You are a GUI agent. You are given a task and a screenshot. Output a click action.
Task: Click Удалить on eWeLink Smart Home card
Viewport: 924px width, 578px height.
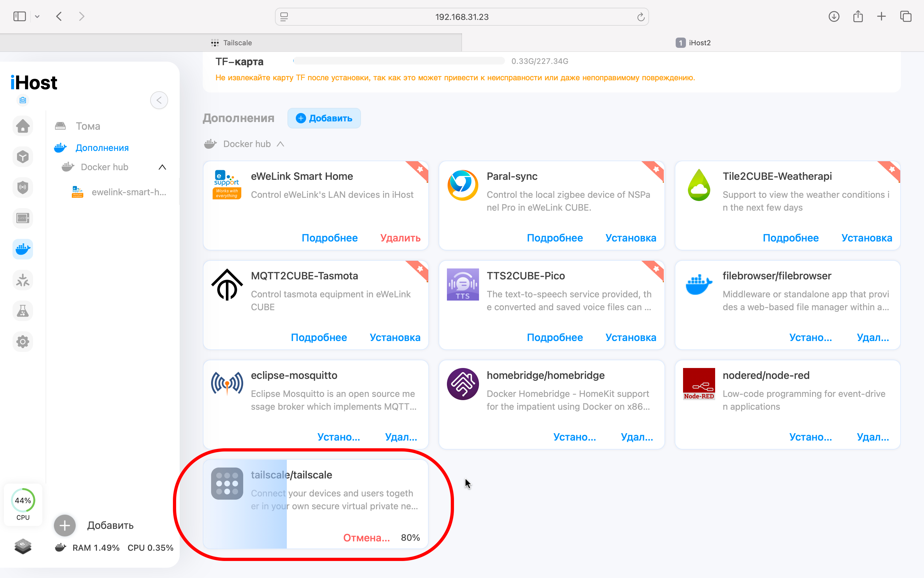point(400,238)
